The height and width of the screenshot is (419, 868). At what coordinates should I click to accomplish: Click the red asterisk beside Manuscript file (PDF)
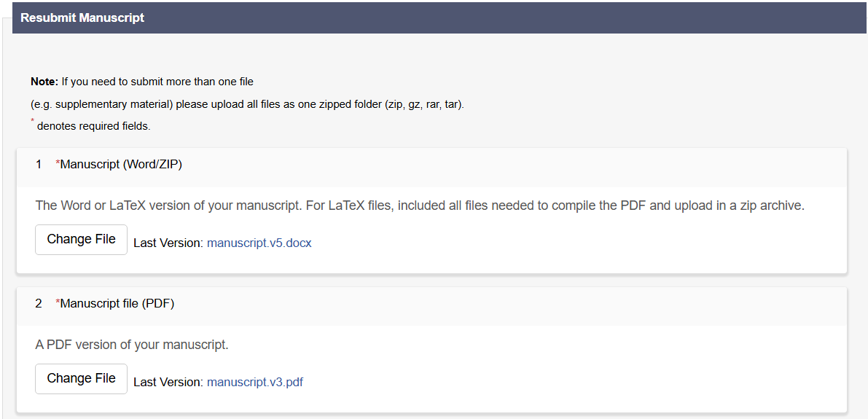58,303
